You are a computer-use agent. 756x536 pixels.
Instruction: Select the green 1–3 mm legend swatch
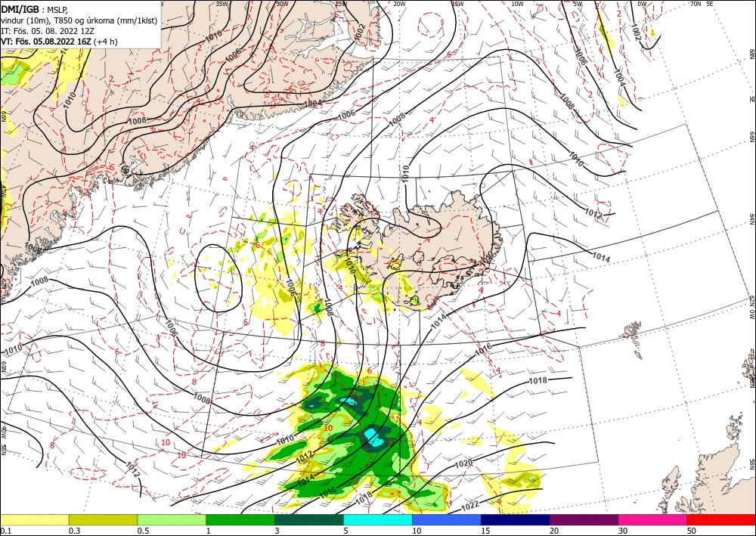pos(240,519)
